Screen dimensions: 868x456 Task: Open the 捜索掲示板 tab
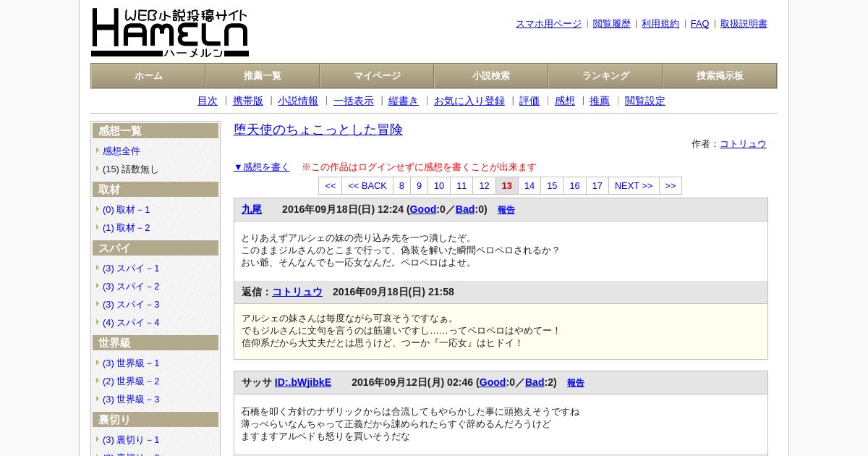point(720,76)
